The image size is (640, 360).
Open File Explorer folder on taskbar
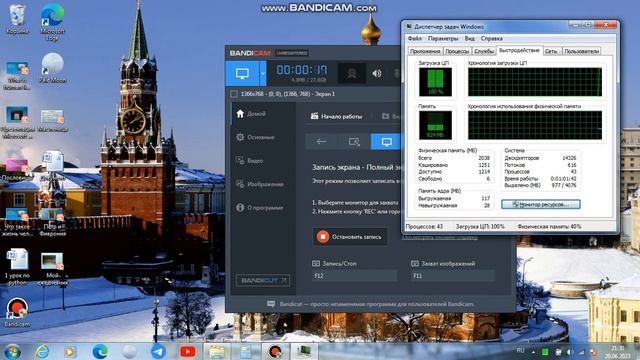(x=217, y=351)
